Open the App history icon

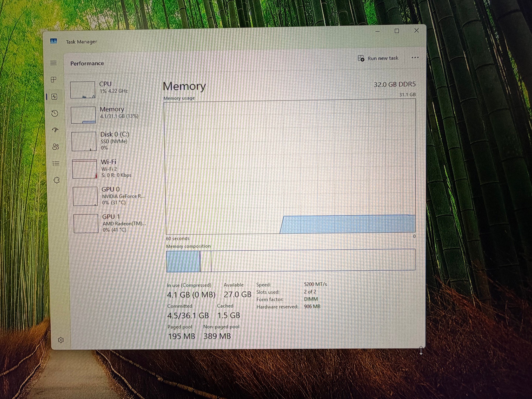pyautogui.click(x=55, y=113)
